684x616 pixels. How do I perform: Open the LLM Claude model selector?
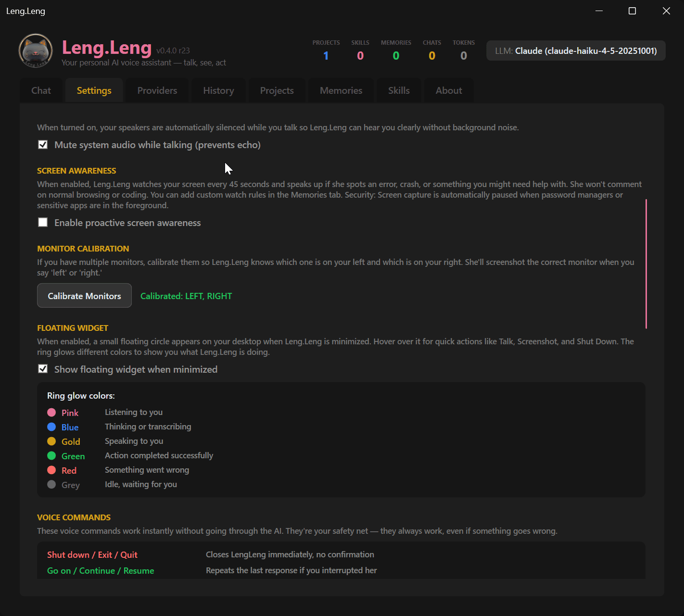[576, 51]
